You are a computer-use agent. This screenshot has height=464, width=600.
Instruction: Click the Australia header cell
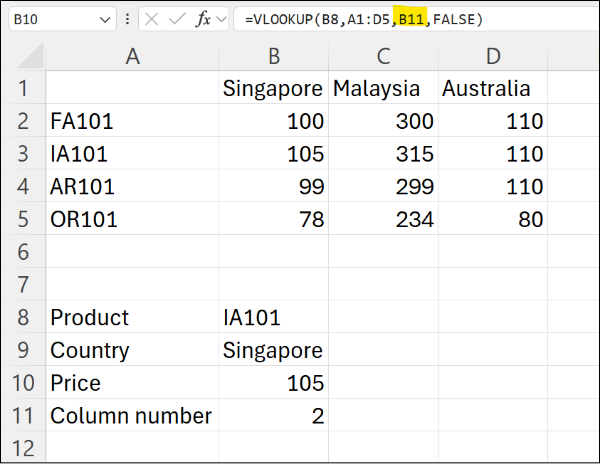pos(493,89)
